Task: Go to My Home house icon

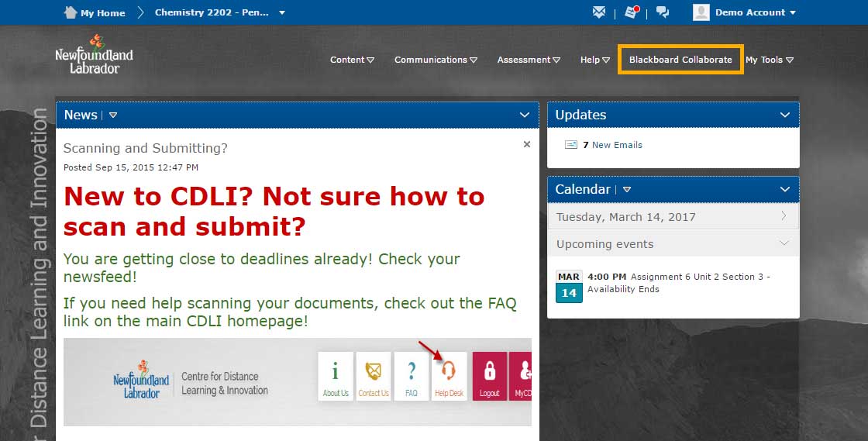Action: tap(71, 12)
